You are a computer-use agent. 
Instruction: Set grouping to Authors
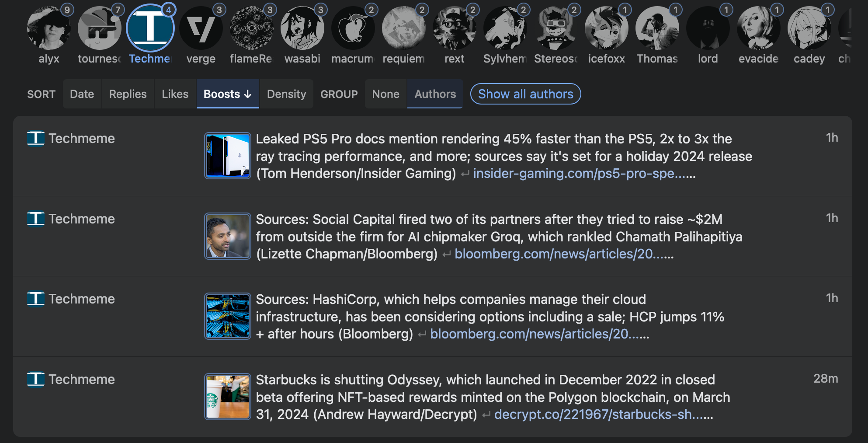click(435, 94)
